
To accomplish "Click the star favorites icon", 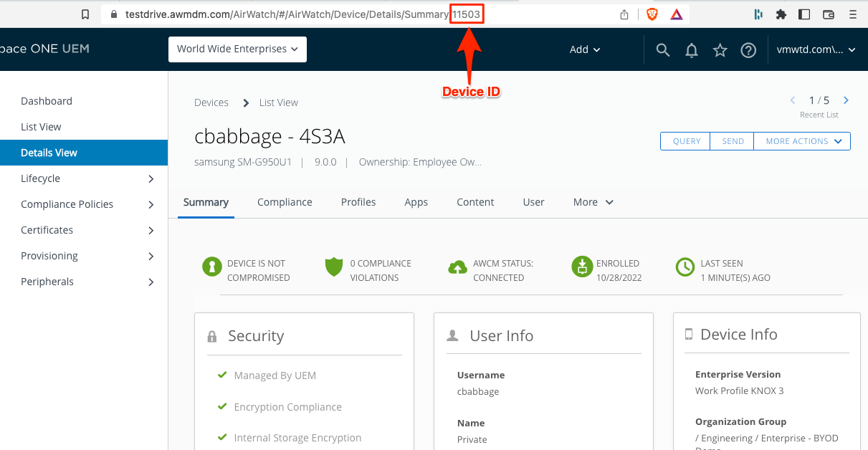I will click(x=720, y=50).
